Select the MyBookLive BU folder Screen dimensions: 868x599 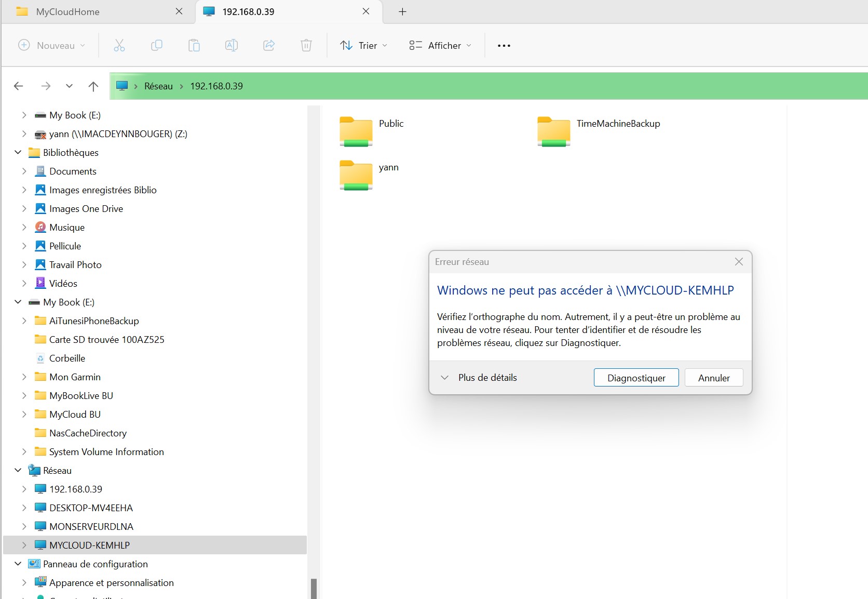pos(81,395)
